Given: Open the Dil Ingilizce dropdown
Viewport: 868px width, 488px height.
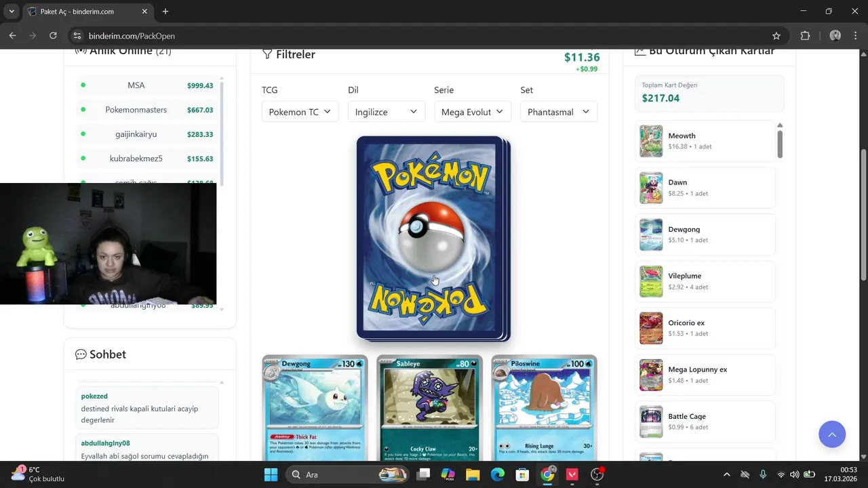Looking at the screenshot, I should pyautogui.click(x=386, y=112).
